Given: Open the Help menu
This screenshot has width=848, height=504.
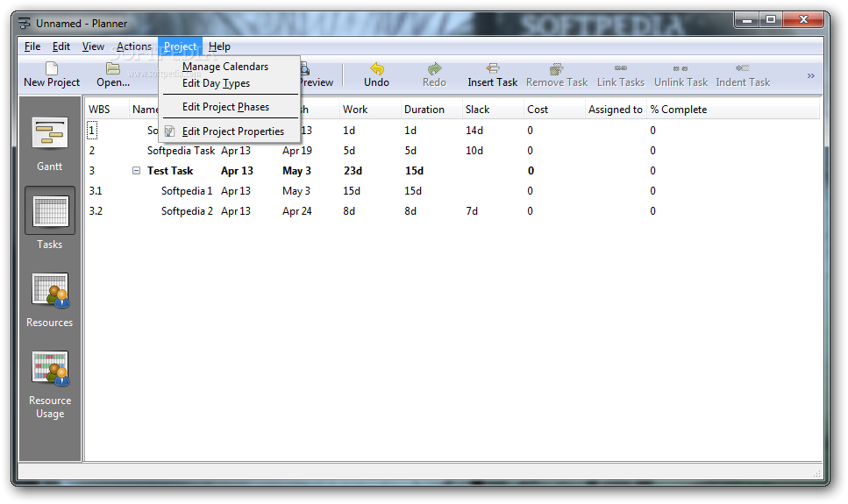Looking at the screenshot, I should (219, 46).
